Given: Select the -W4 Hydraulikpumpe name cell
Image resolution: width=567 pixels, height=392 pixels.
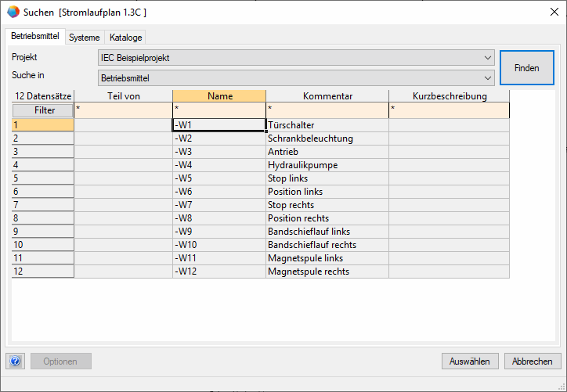Looking at the screenshot, I should (219, 165).
